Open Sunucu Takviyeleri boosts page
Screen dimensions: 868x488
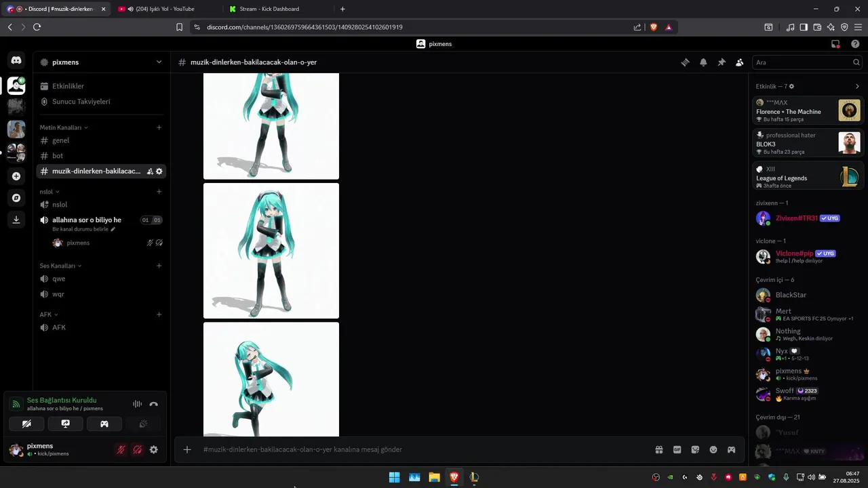click(x=102, y=102)
